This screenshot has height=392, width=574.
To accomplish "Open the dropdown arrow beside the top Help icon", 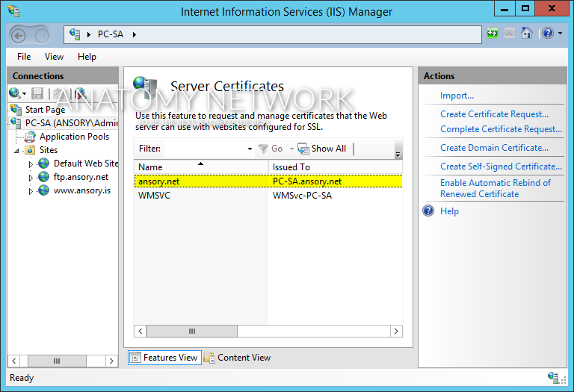I will 560,34.
